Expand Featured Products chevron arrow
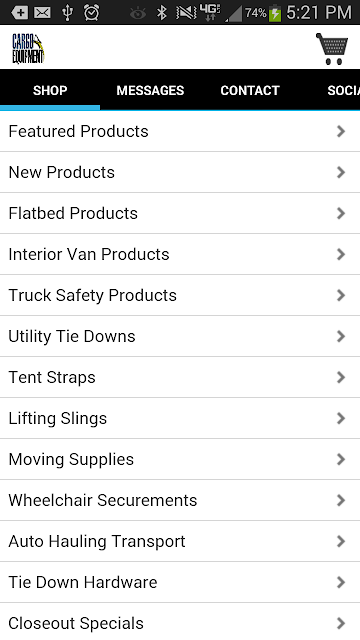Viewport: 360px width, 640px height. click(341, 131)
